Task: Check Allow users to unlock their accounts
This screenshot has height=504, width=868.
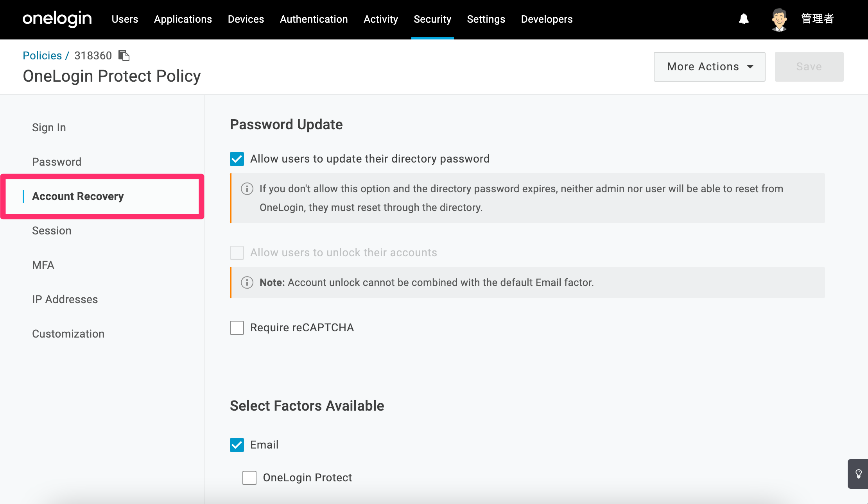Action: click(x=237, y=253)
